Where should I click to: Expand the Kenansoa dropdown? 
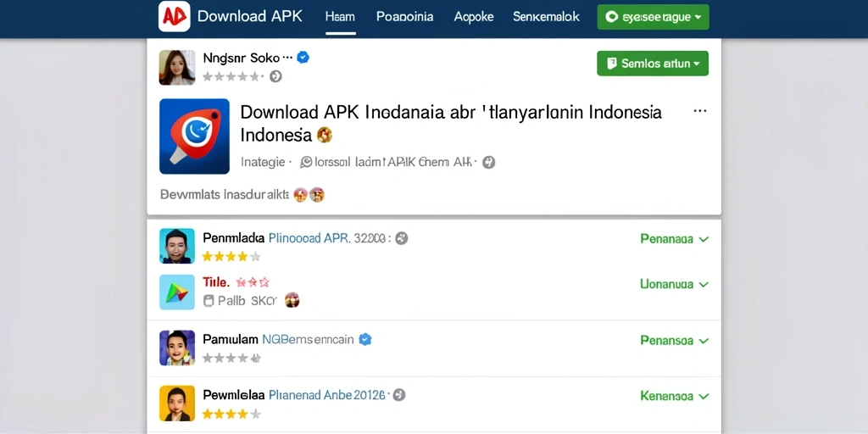point(674,397)
